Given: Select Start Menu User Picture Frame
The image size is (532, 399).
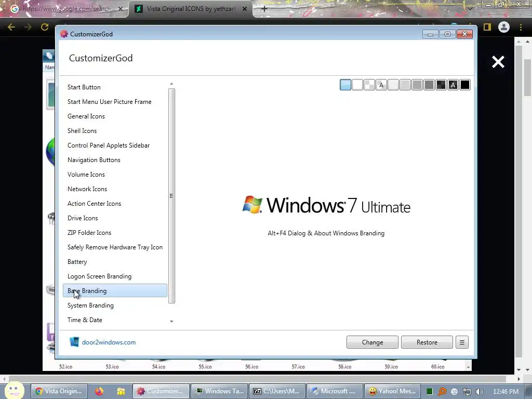Looking at the screenshot, I should pos(115,102).
